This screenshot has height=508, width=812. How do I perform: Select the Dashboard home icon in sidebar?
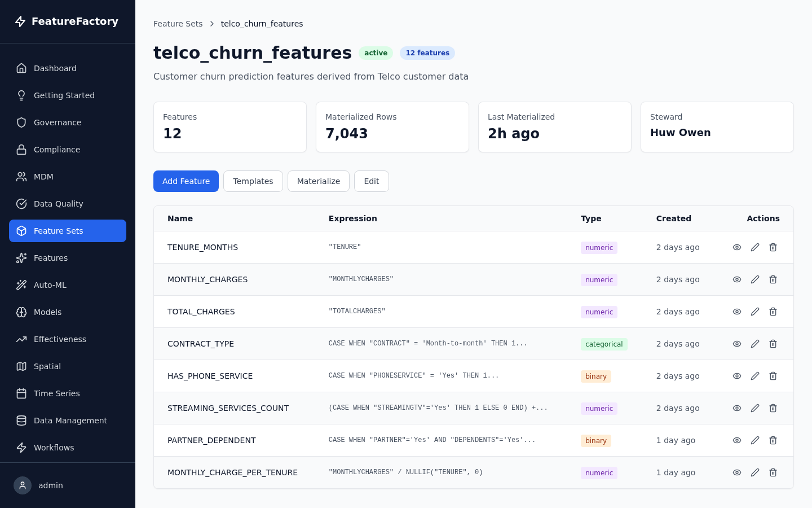click(21, 68)
